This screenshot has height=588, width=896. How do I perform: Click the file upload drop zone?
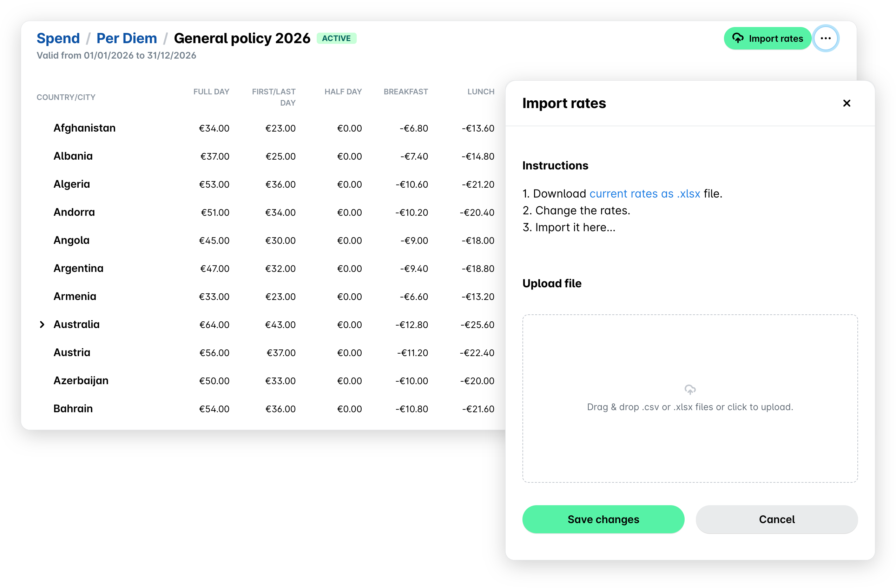pos(690,399)
